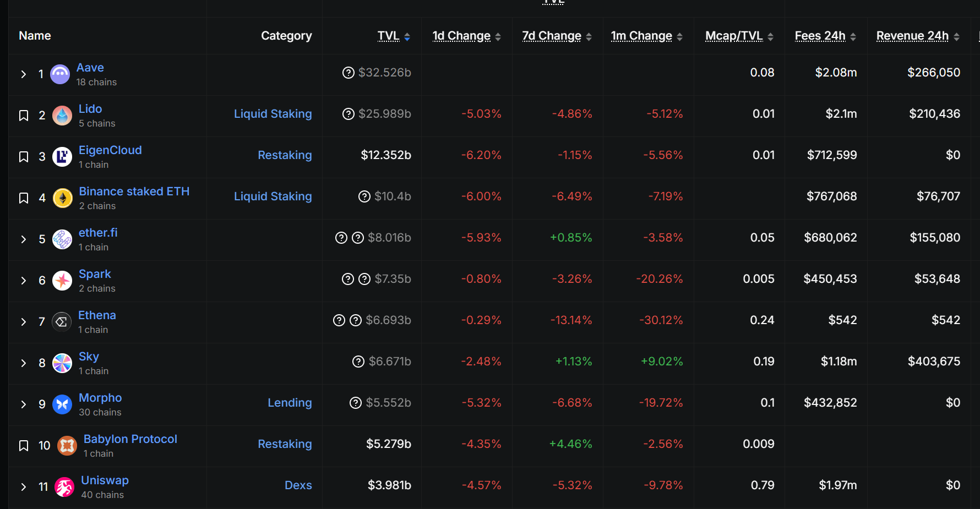
Task: Click the Lido protocol logo
Action: pyautogui.click(x=62, y=116)
